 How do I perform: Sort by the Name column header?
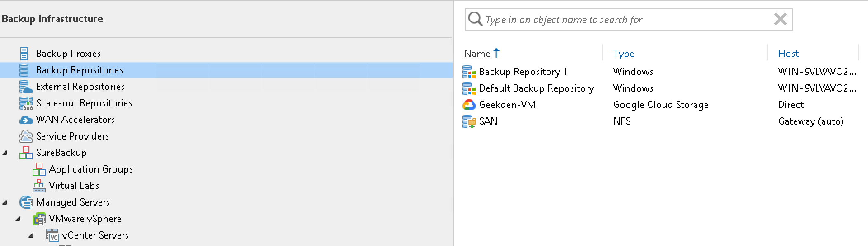point(477,54)
